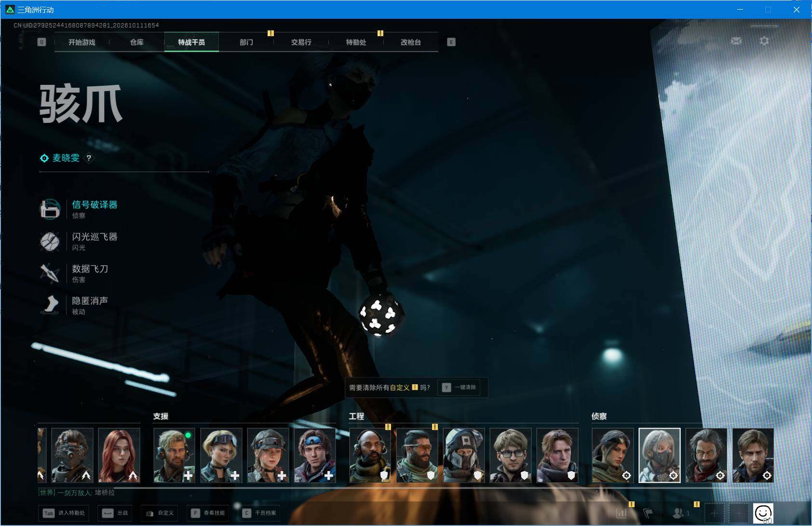Screen dimensions: 812x526
Task: Click the smiley face player avatar
Action: point(763,513)
